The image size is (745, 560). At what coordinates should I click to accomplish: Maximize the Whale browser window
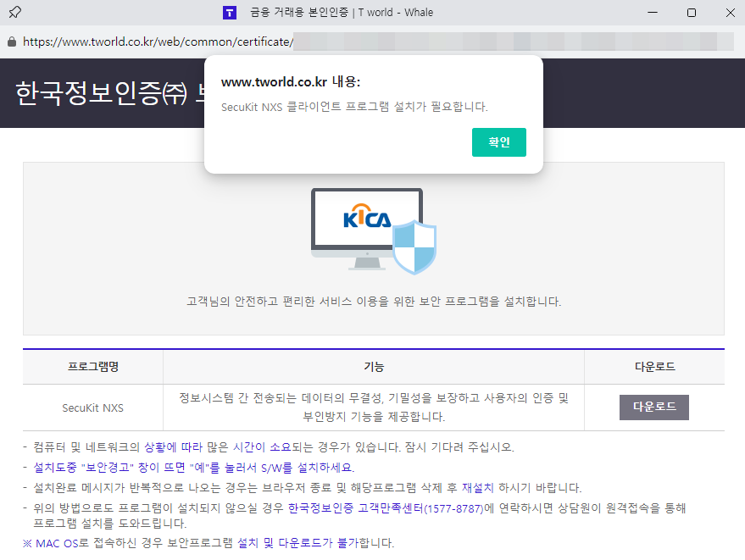click(692, 13)
